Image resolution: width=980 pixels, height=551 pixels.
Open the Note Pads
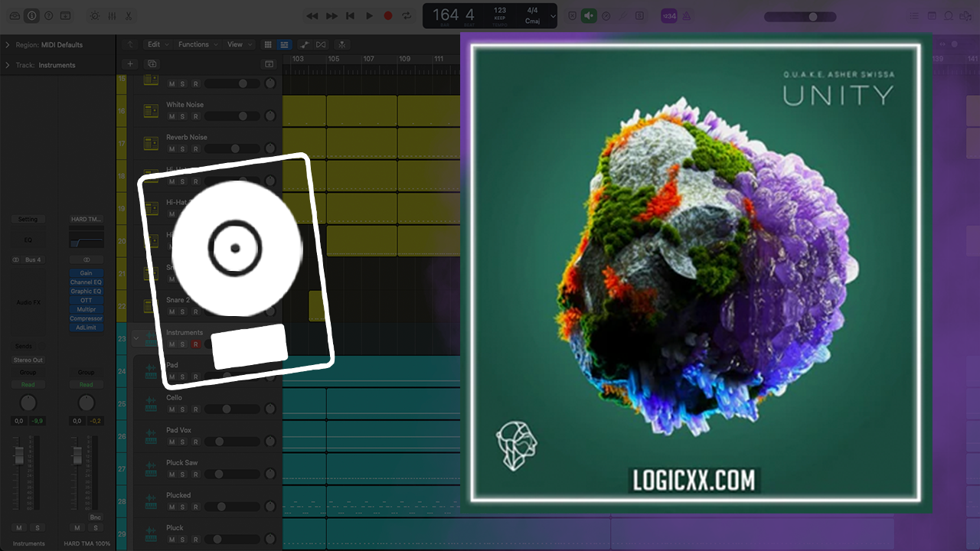coord(932,15)
